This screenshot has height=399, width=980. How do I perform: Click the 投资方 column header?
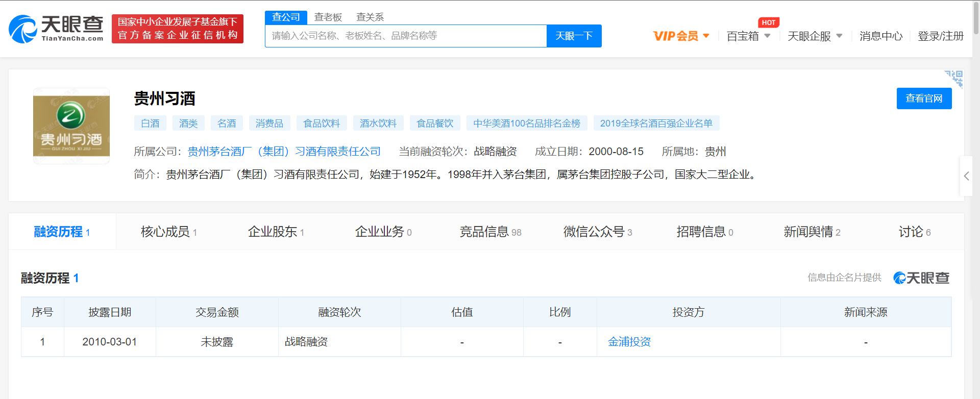tap(689, 312)
